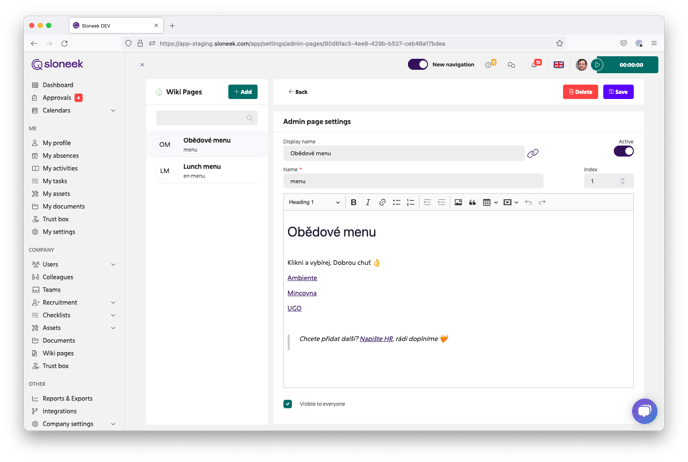Go to My profile

(57, 143)
